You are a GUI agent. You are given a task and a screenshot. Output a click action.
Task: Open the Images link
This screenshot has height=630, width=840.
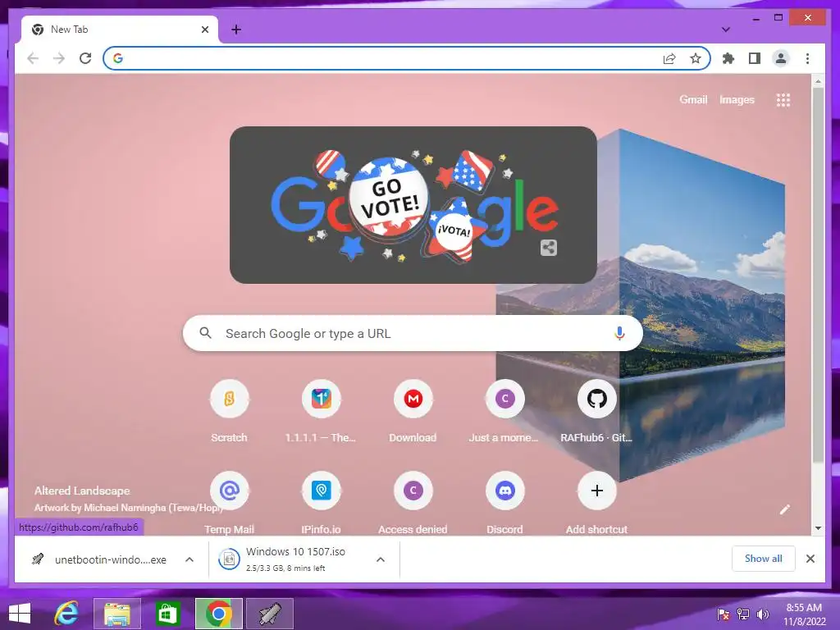pos(737,99)
